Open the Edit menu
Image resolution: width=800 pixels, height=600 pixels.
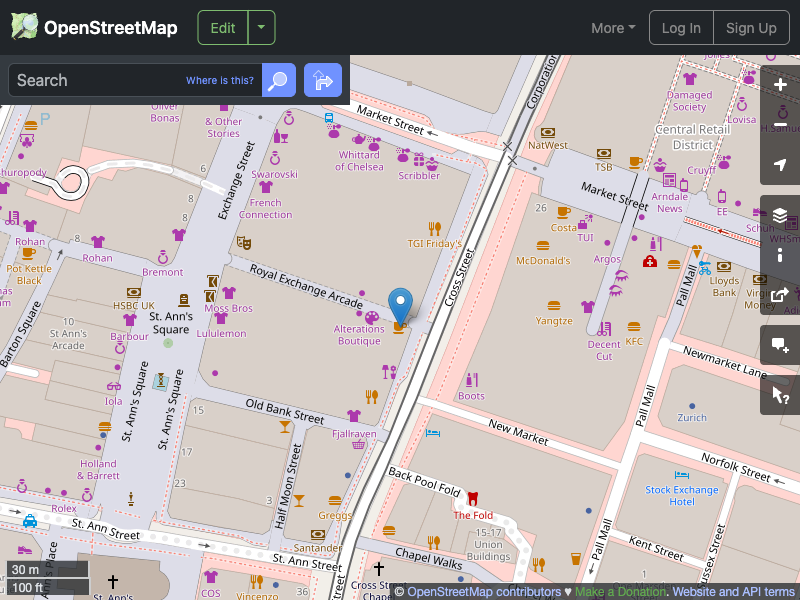coord(222,28)
